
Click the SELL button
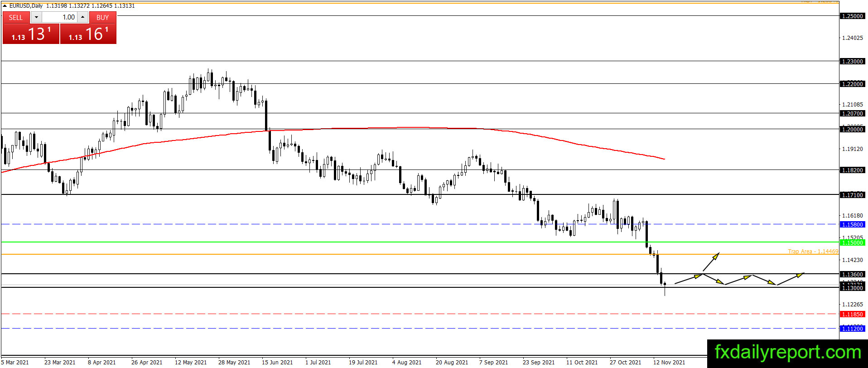(16, 17)
